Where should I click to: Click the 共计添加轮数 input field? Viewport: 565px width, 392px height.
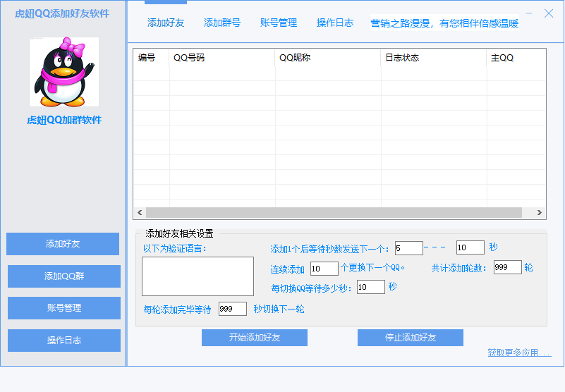coord(508,267)
